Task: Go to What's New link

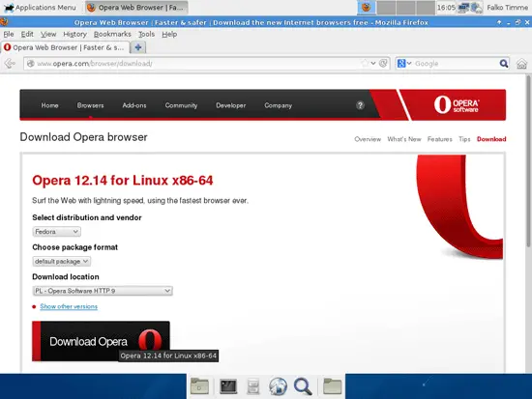Action: pyautogui.click(x=404, y=139)
